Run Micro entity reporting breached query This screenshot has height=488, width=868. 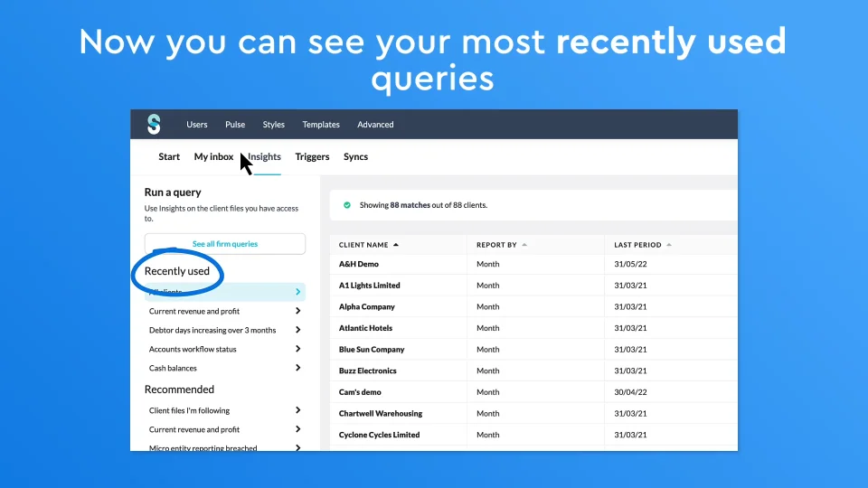(x=225, y=447)
